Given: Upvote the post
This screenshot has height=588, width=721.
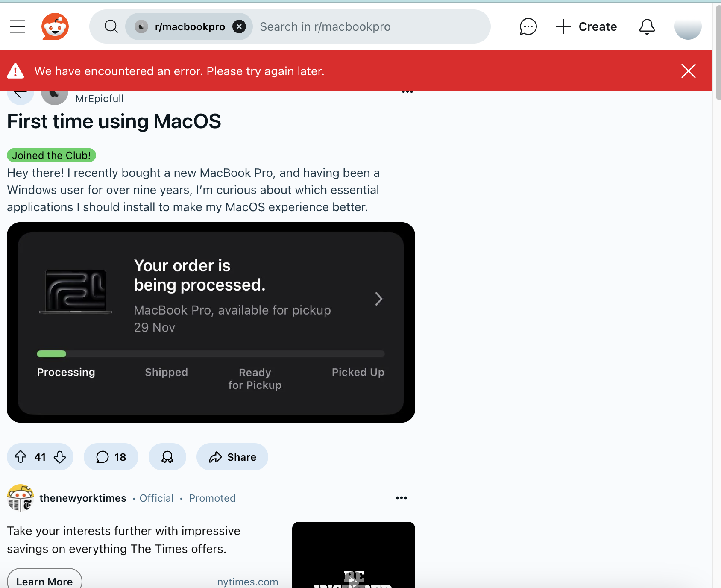Looking at the screenshot, I should (x=21, y=457).
